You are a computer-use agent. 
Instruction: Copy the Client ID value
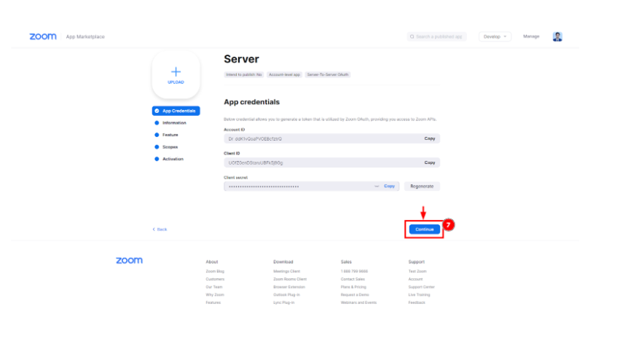[x=429, y=162]
